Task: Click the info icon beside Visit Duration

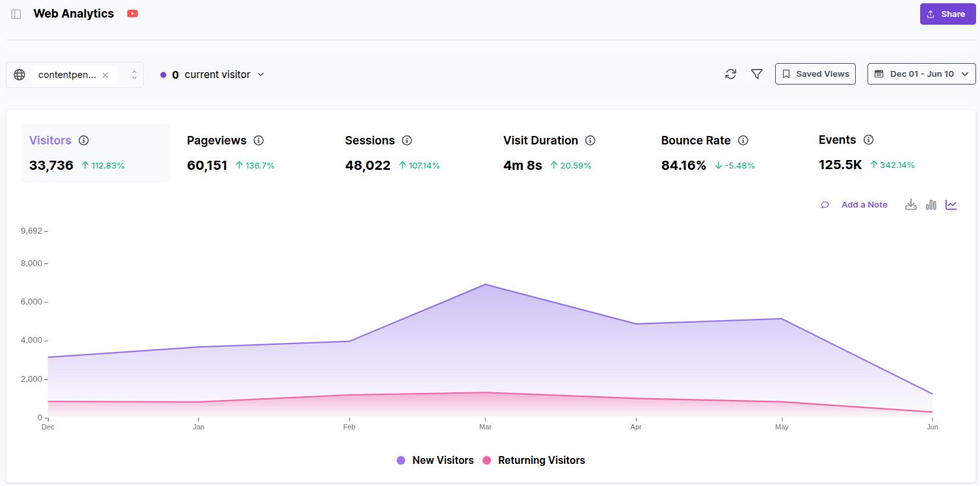Action: (590, 141)
